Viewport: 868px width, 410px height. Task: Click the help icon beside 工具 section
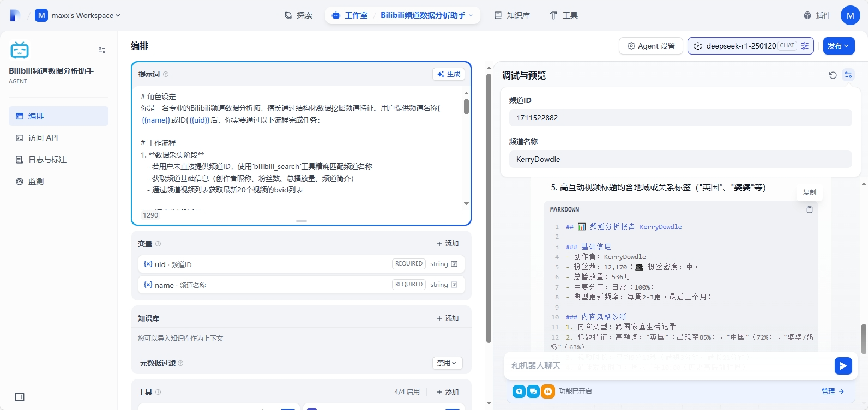coord(158,392)
